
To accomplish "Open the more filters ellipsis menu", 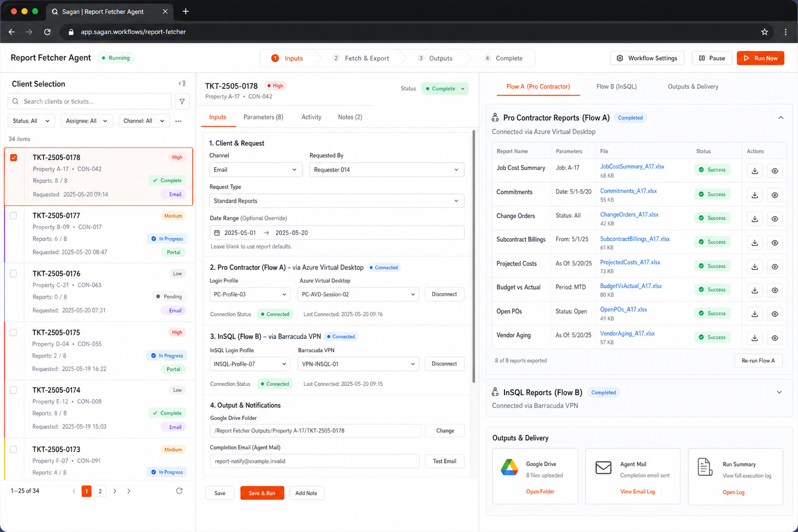I will [x=178, y=121].
